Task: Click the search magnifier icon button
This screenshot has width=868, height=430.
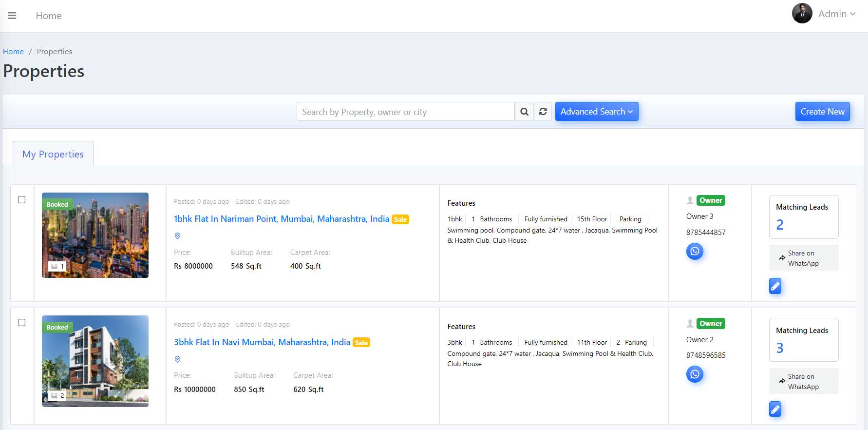Action: pos(524,112)
